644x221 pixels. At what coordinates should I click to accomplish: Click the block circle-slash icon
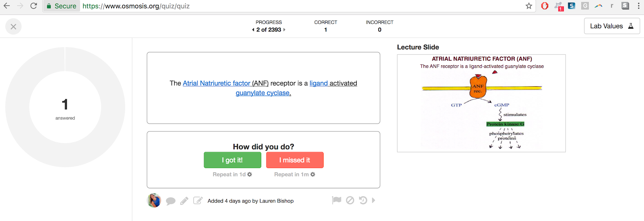pos(350,200)
